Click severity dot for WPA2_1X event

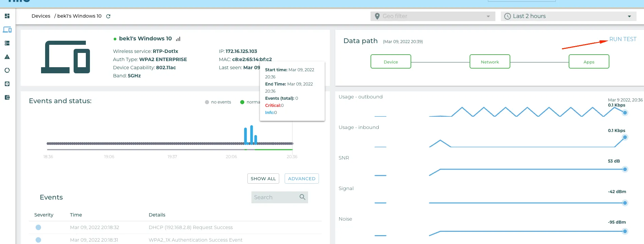tap(38, 240)
